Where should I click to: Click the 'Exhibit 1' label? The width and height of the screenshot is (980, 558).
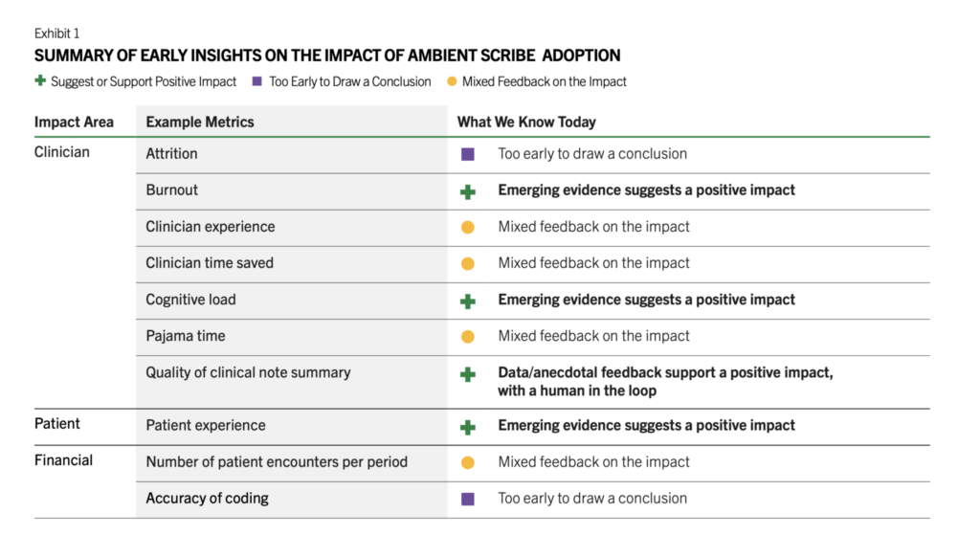pyautogui.click(x=60, y=33)
